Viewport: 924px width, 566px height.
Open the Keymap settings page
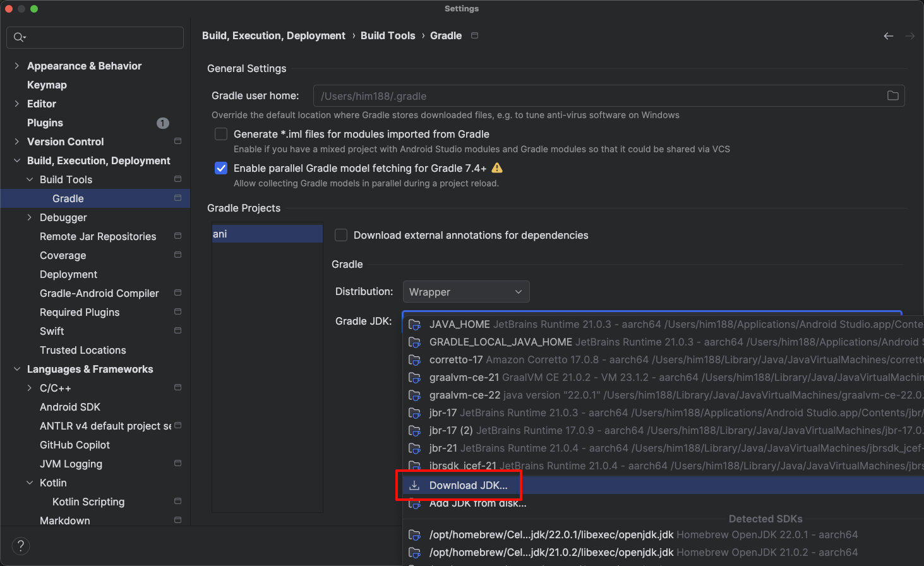47,85
